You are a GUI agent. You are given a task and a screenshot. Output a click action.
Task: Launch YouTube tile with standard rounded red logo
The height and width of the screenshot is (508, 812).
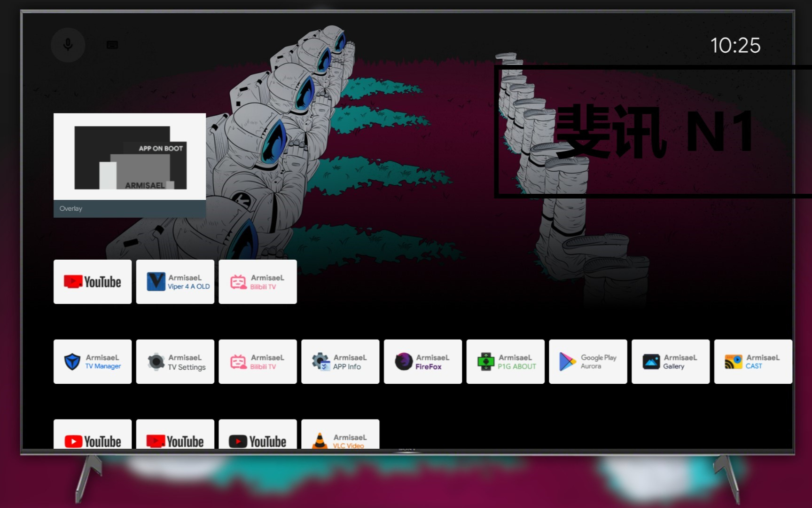(93, 434)
